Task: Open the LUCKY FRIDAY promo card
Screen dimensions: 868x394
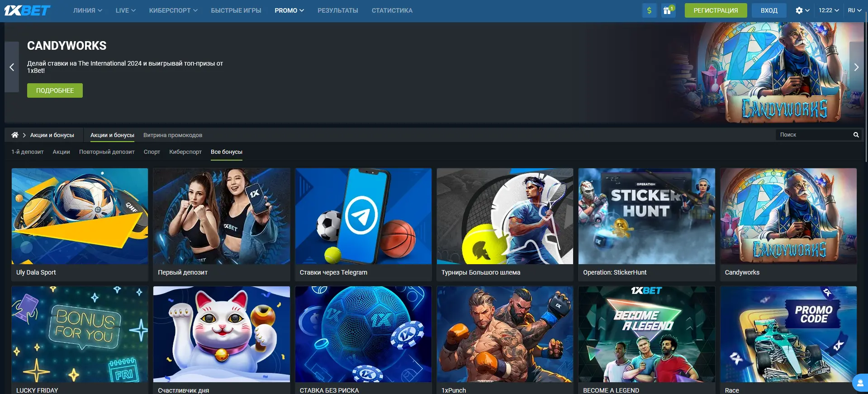Action: click(x=80, y=340)
